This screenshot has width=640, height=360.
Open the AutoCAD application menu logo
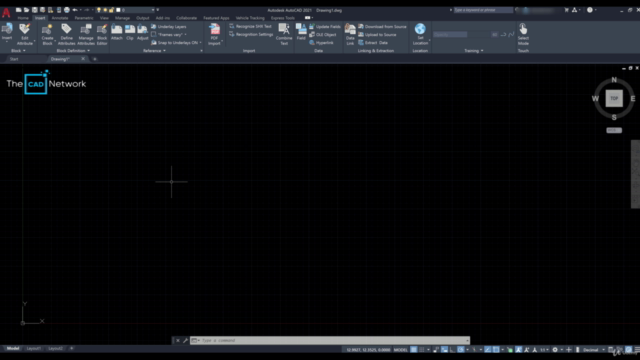(x=6, y=12)
